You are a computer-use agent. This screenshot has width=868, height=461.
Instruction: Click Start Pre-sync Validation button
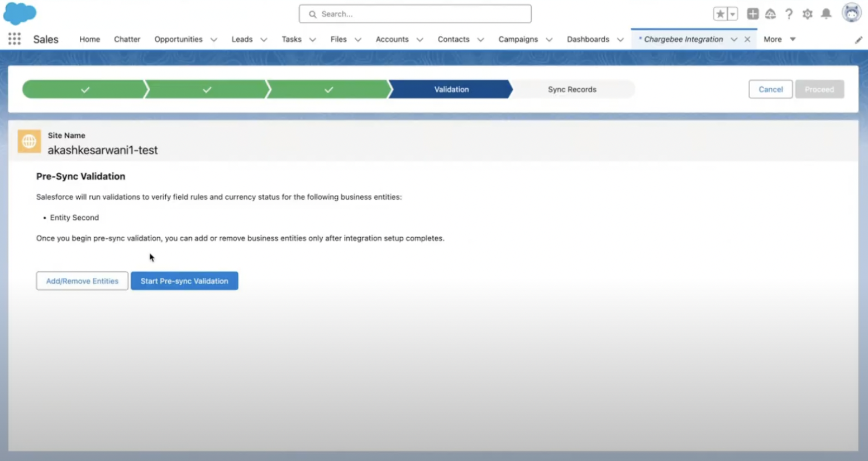pyautogui.click(x=184, y=281)
